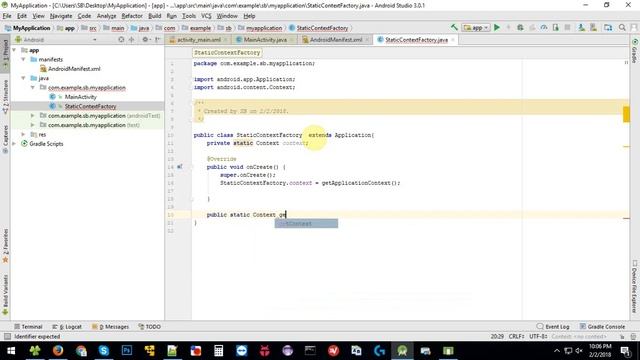This screenshot has height=360, width=640.
Task: Attach debugger to Android process icon
Action: (x=556, y=27)
